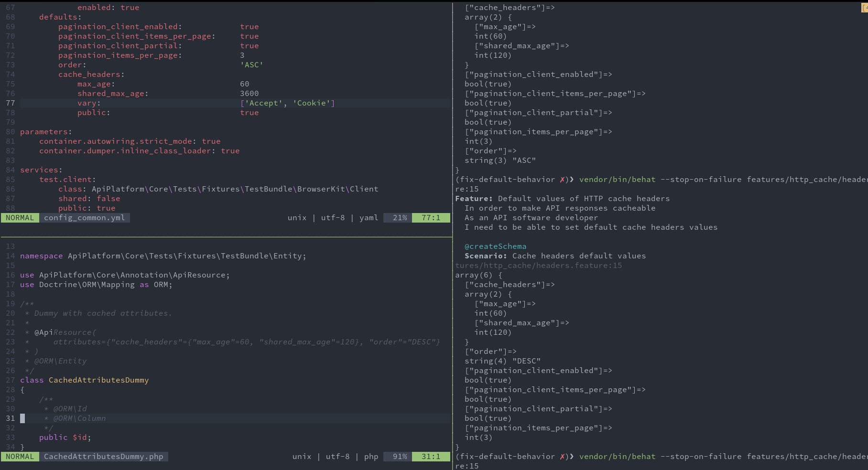Viewport: 868px width, 470px height.
Task: Click 'public $id;' on line 33
Action: (x=65, y=438)
